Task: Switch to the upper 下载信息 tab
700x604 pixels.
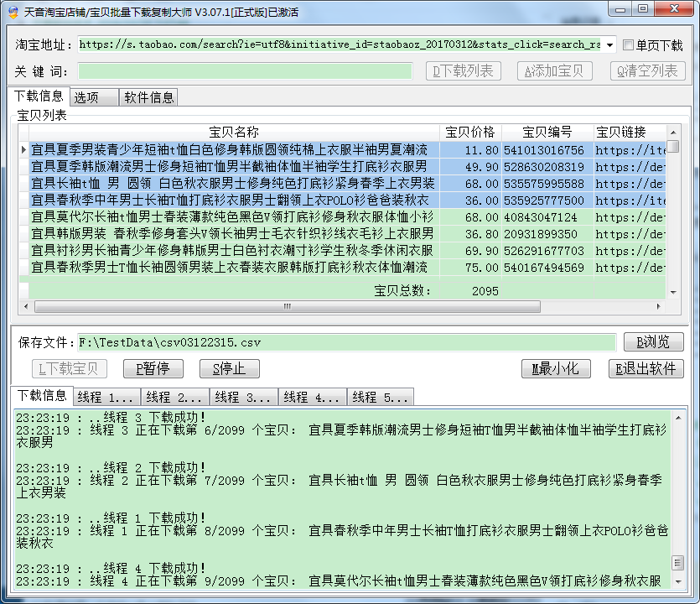Action: point(39,96)
